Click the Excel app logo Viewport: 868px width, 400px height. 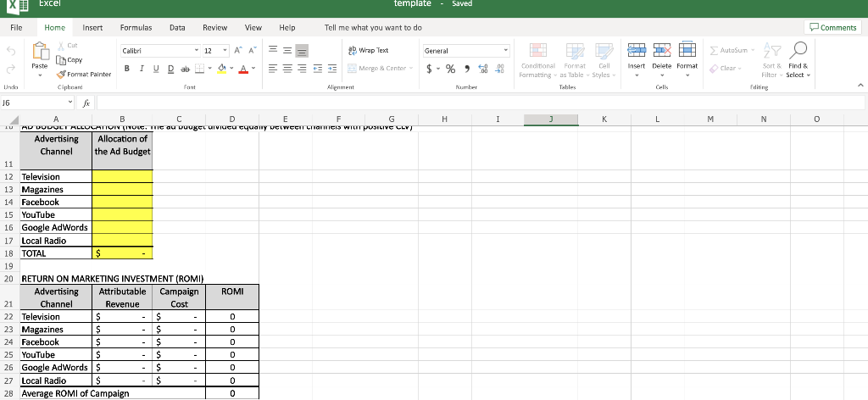pyautogui.click(x=16, y=6)
